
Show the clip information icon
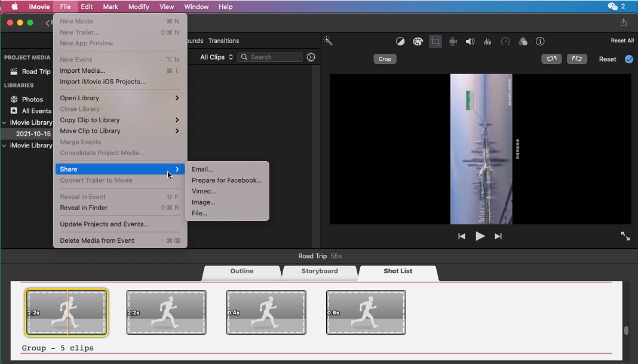pyautogui.click(x=540, y=41)
